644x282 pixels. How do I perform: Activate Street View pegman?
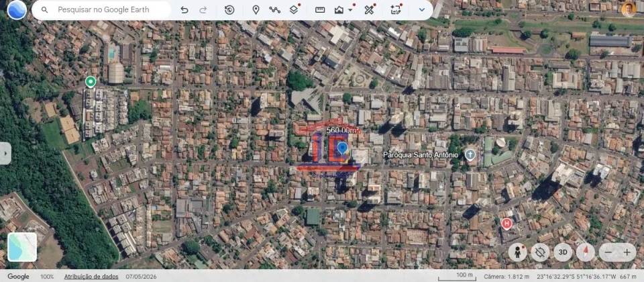[x=517, y=252]
